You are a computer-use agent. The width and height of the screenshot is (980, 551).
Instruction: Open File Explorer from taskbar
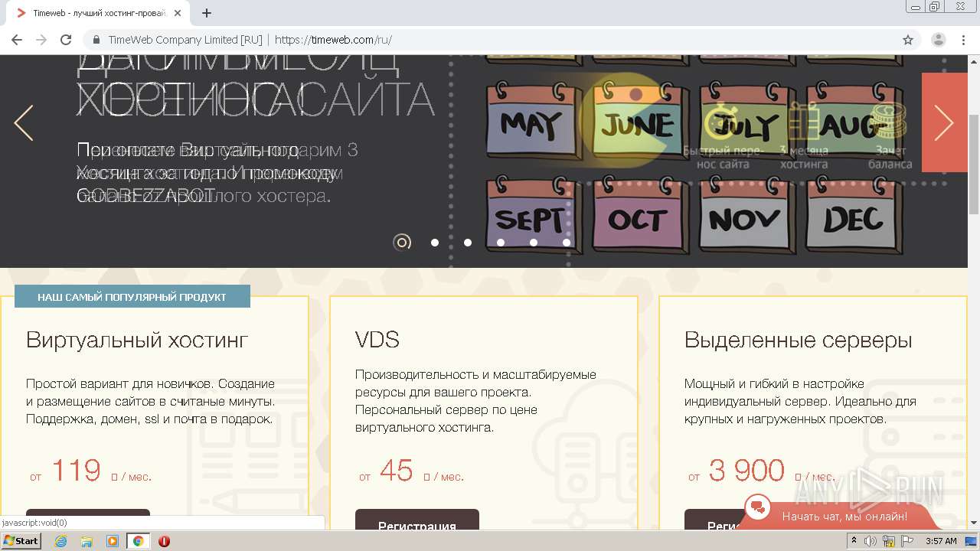tap(87, 541)
